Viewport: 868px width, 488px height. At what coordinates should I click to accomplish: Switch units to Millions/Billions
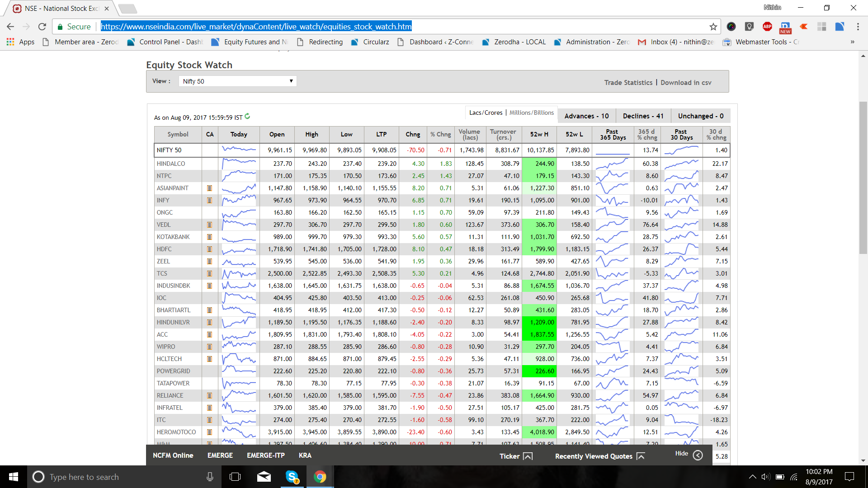[532, 112]
